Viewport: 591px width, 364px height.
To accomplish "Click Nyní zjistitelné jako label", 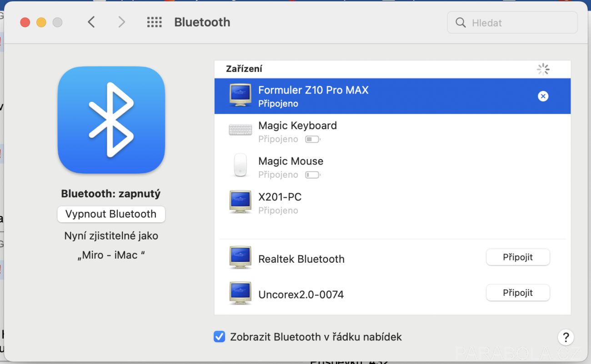I will coord(111,236).
